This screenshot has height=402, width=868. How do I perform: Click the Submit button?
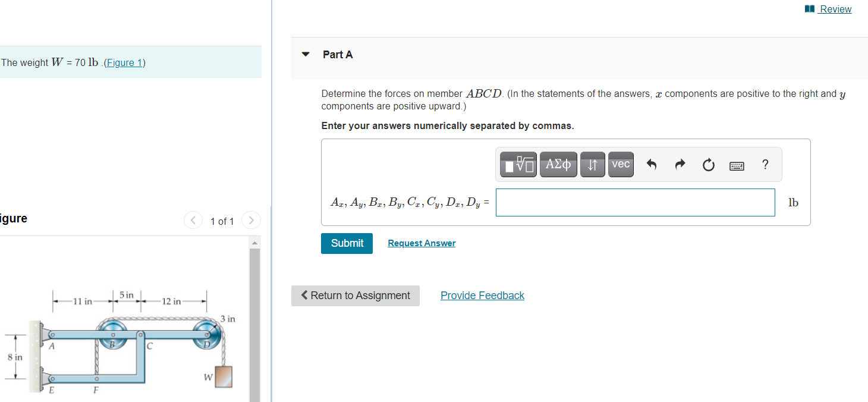[347, 243]
